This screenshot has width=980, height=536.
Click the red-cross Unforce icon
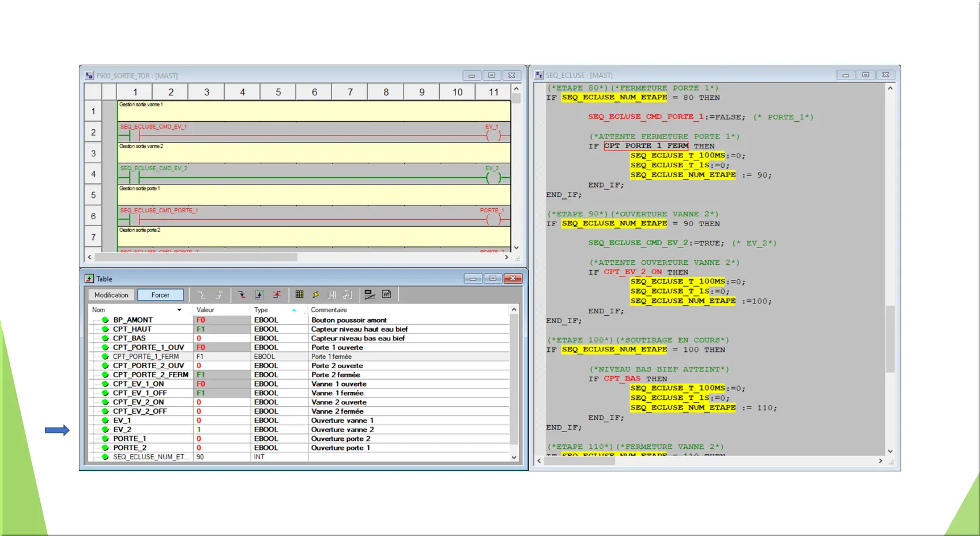coord(277,295)
